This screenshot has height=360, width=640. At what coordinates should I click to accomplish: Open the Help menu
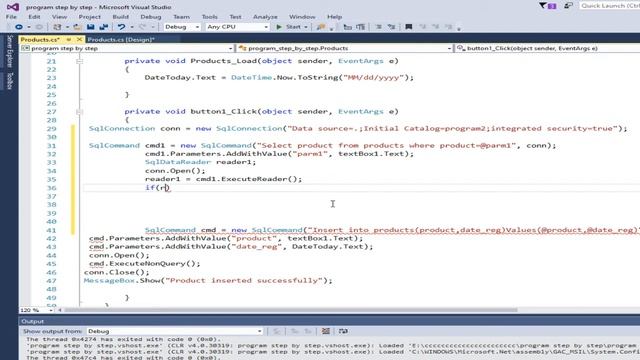[334, 17]
